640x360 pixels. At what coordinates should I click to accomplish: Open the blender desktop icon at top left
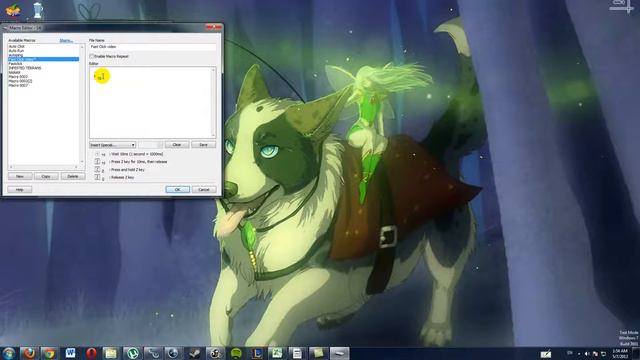tap(38, 11)
